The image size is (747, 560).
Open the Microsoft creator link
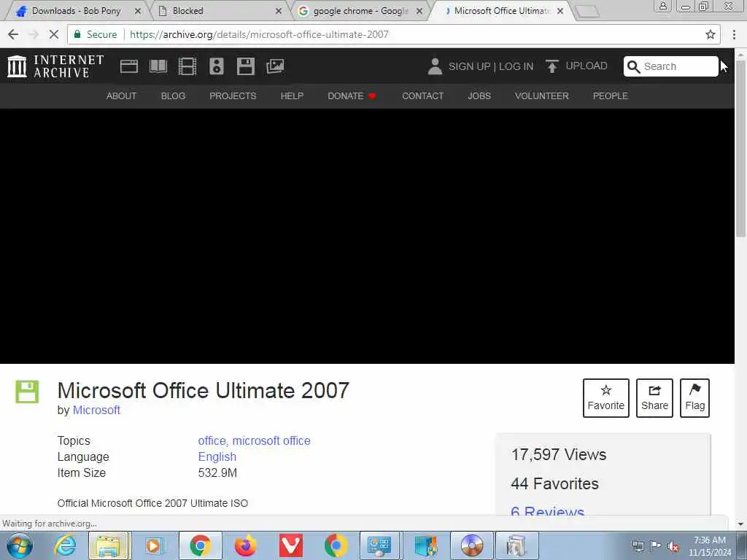pyautogui.click(x=96, y=410)
